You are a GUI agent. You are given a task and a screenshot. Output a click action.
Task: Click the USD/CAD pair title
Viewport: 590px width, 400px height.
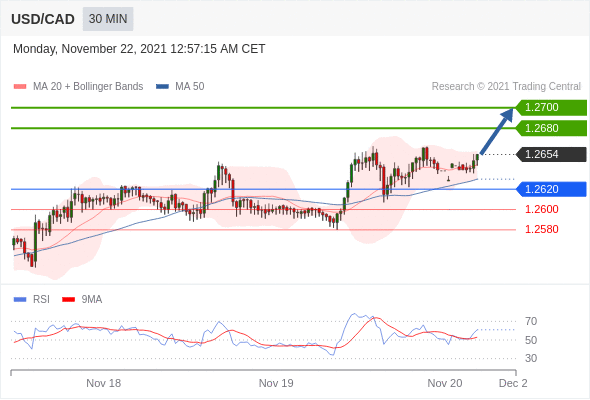(43, 19)
